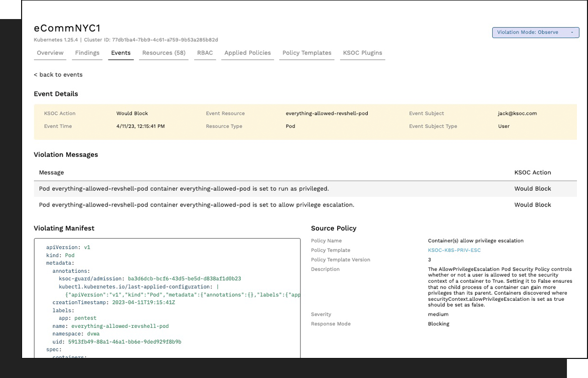This screenshot has width=588, height=378.
Task: Open the KSOC-K8S-PRIV-ESC policy template link
Action: [x=454, y=250]
